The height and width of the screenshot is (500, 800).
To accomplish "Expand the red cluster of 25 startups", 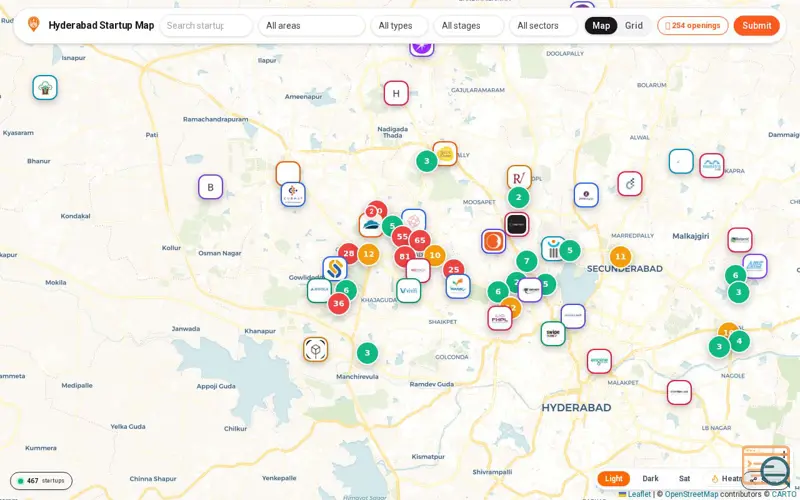I will click(x=454, y=269).
